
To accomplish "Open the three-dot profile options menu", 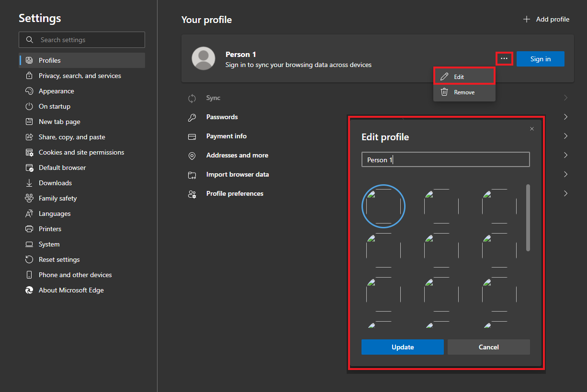I will [504, 58].
